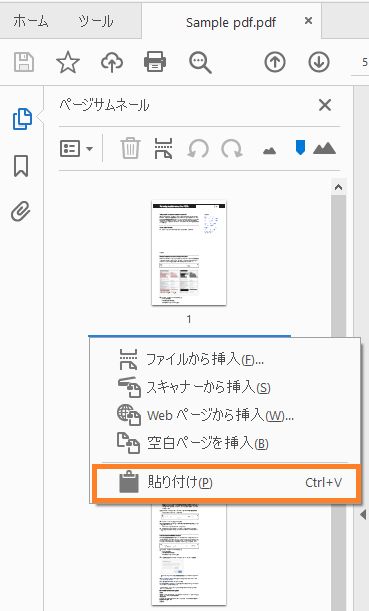Screen dimensions: 369x611
Task: Open the attachments paperclip icon
Action: [x=21, y=212]
